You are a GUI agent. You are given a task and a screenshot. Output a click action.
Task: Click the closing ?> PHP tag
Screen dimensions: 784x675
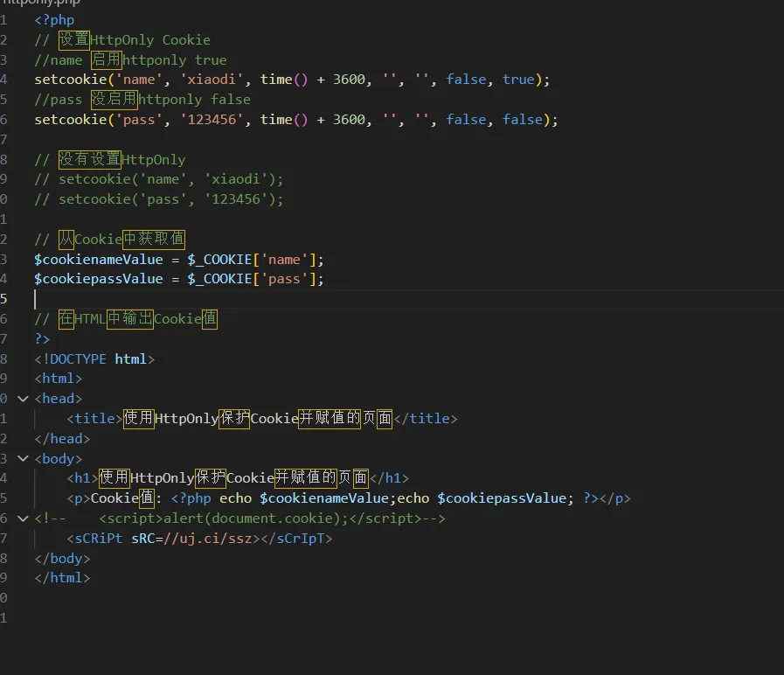(43, 339)
